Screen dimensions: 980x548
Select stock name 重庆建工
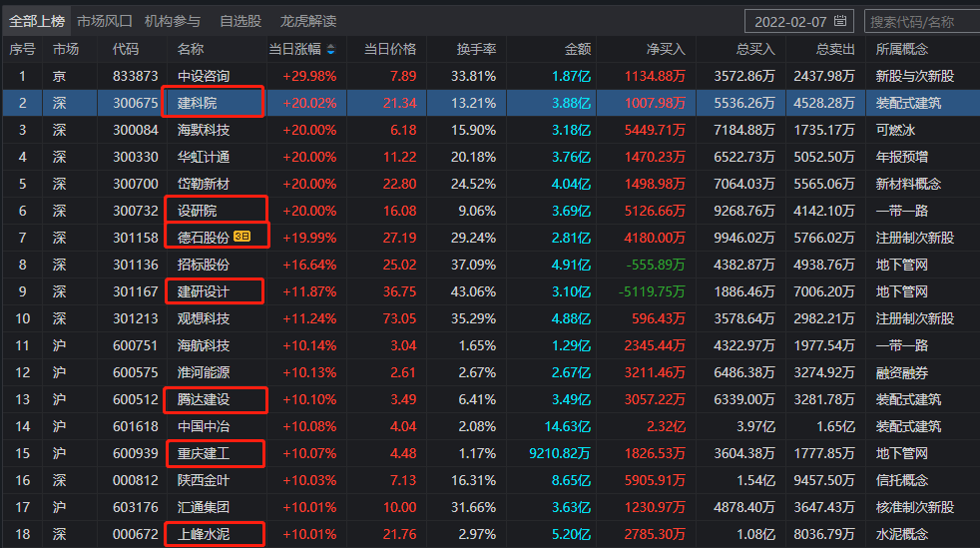(204, 453)
